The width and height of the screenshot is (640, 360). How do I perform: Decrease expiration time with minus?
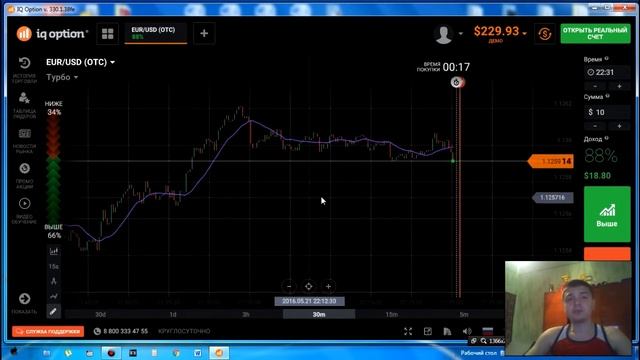tap(595, 86)
